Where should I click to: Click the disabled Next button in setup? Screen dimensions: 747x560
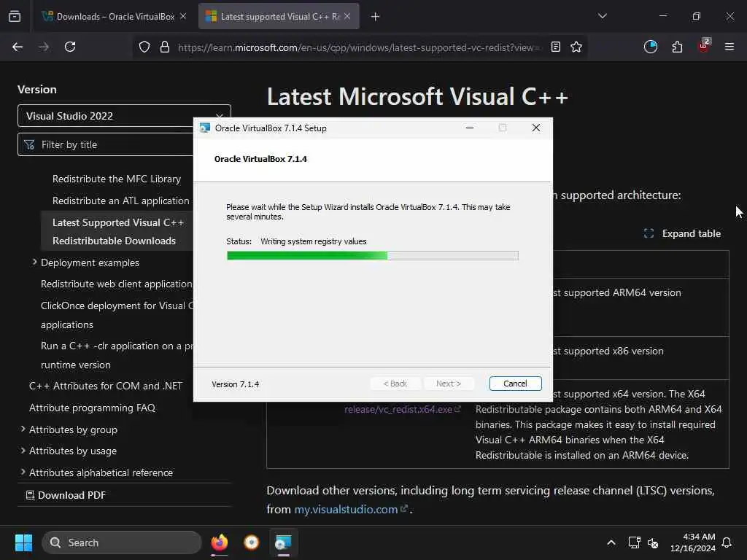[449, 384]
